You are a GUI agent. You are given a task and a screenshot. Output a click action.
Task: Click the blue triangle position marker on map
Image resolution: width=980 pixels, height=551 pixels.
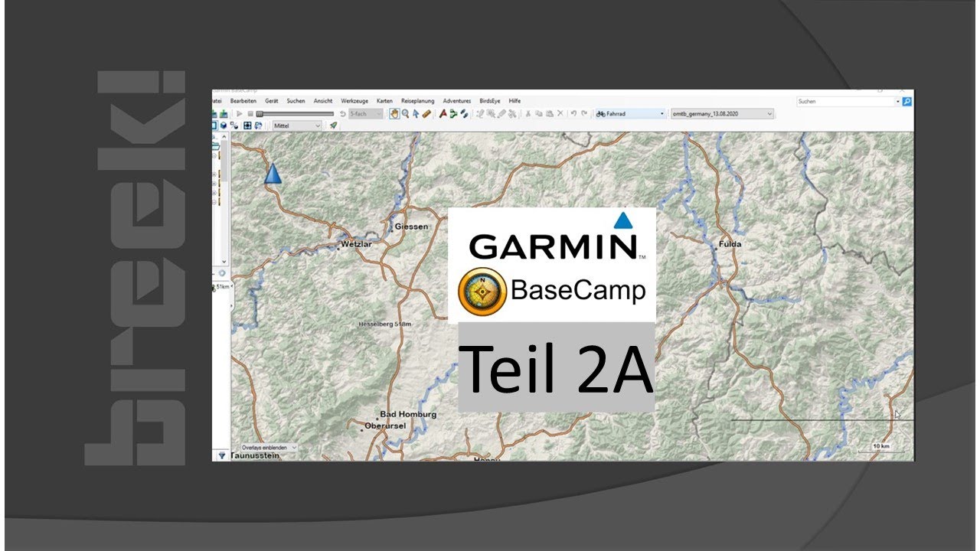coord(273,173)
